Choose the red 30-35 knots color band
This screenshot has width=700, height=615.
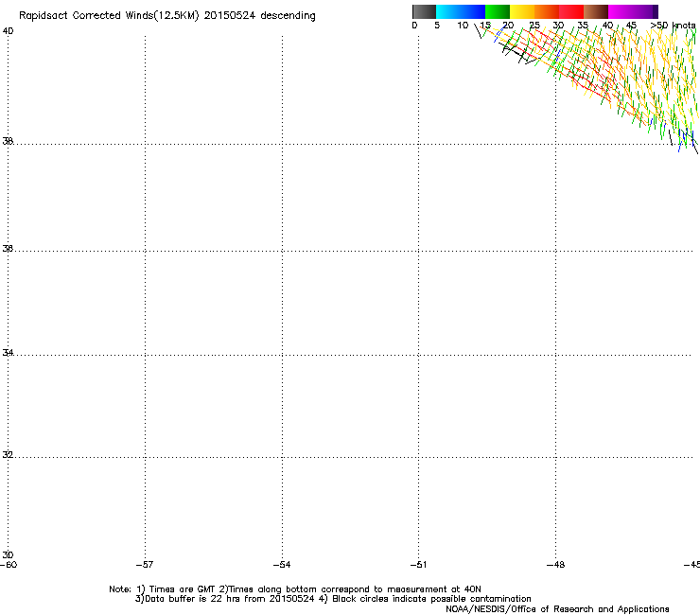pos(571,11)
